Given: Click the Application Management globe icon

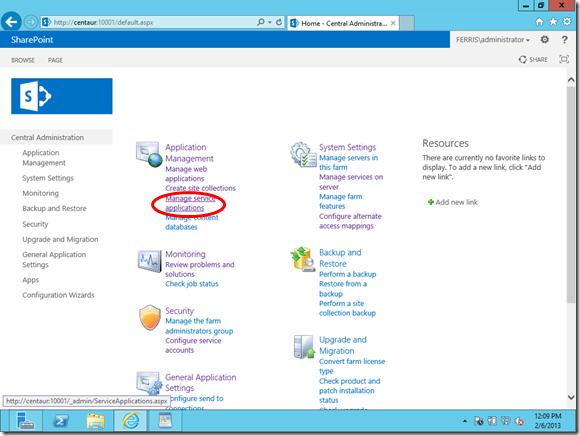Looking at the screenshot, I should tap(148, 154).
